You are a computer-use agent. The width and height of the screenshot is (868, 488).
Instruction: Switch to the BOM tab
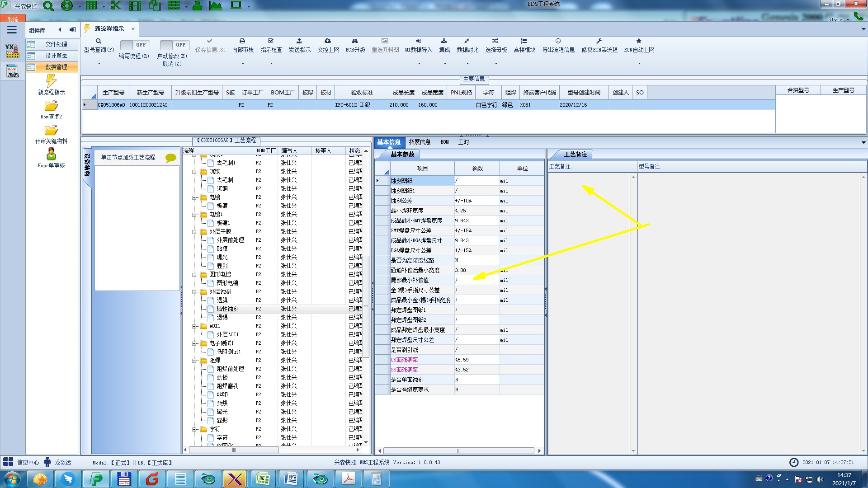coord(444,142)
